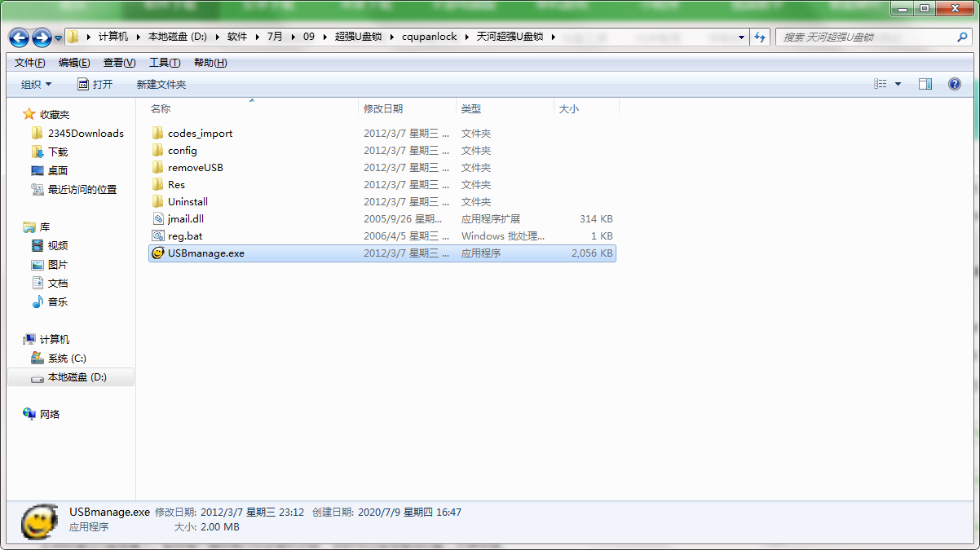
Task: Sort by 名称 column header
Action: tap(161, 108)
